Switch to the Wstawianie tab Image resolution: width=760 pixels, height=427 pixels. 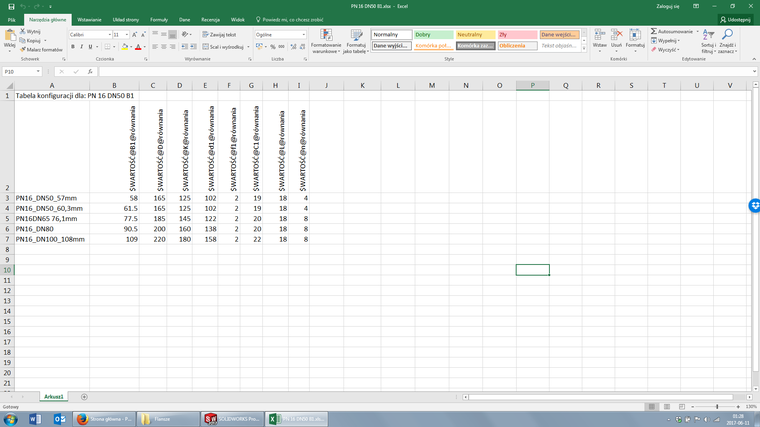(89, 20)
